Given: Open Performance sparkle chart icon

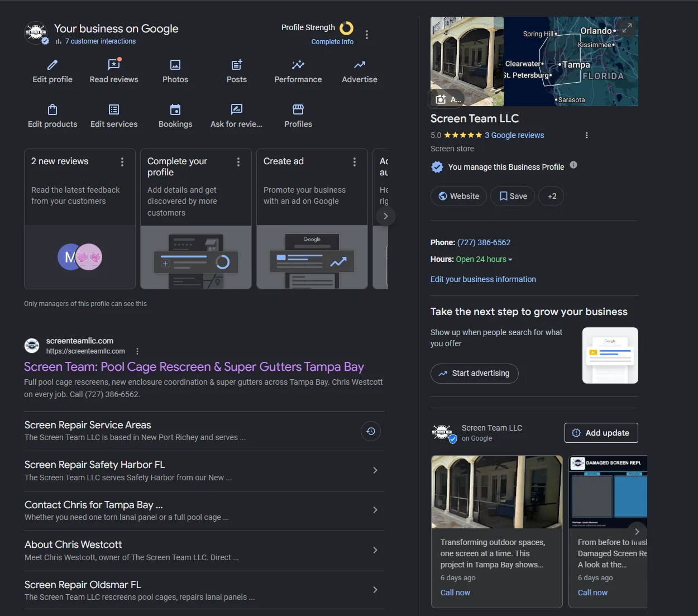Looking at the screenshot, I should click(298, 65).
